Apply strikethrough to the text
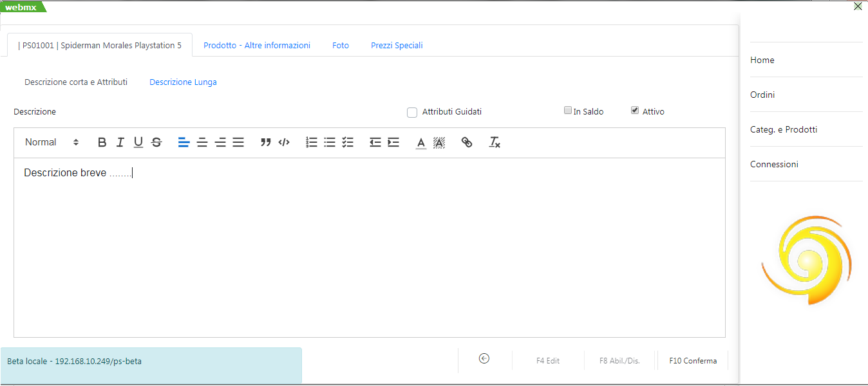Screen dimensions: 868x386 click(x=156, y=143)
